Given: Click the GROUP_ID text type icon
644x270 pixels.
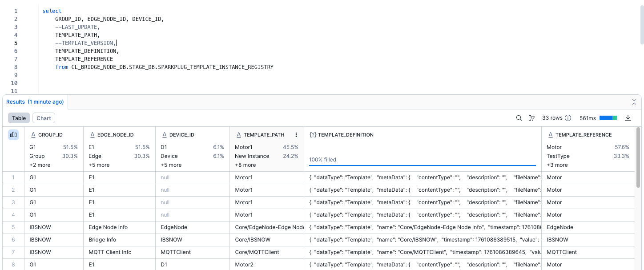Looking at the screenshot, I should tap(33, 135).
